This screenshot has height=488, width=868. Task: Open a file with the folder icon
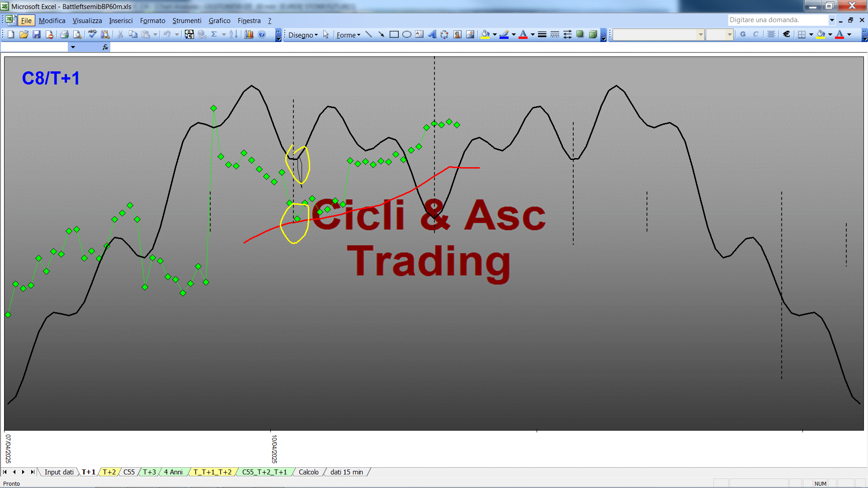(x=24, y=34)
